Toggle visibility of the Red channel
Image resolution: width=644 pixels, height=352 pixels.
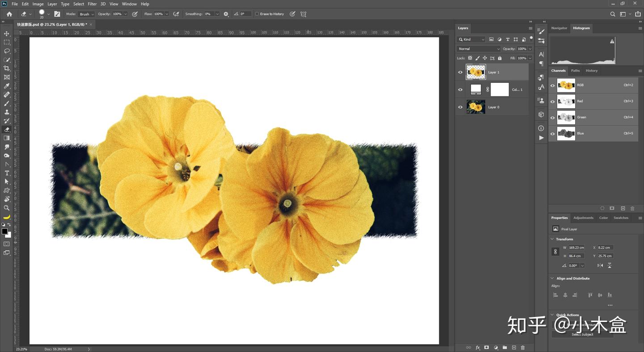[x=552, y=101]
